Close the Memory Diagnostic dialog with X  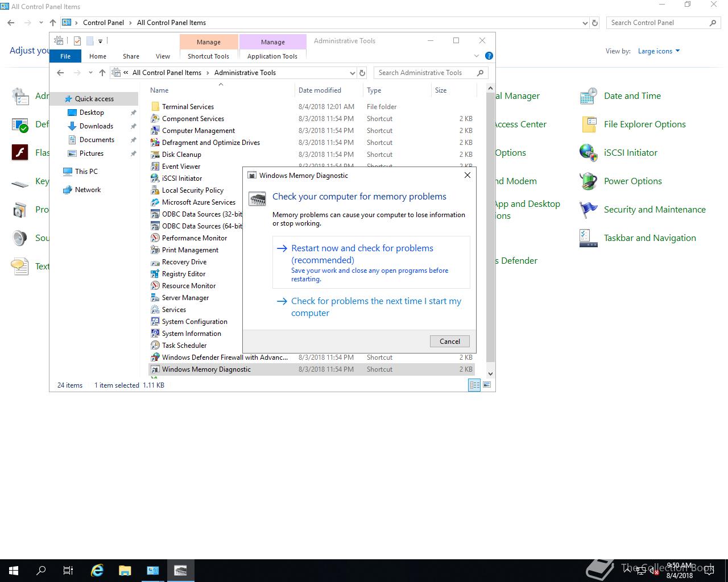[468, 175]
